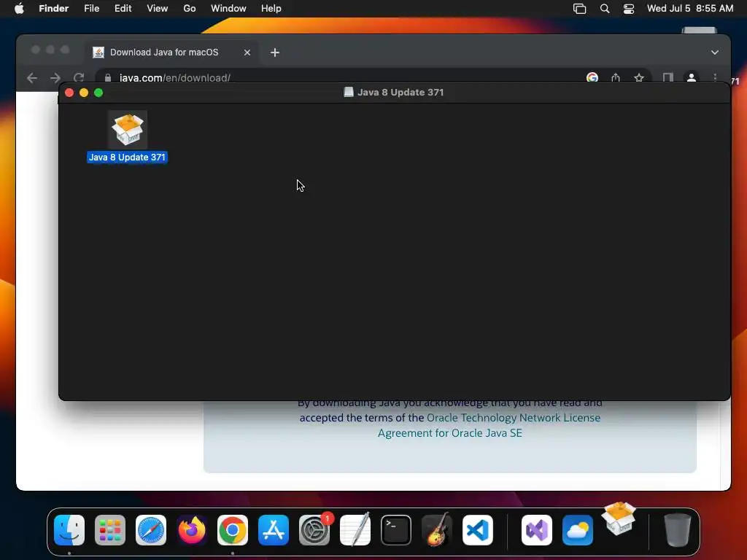Close the Download Java for macOS tab

point(247,52)
